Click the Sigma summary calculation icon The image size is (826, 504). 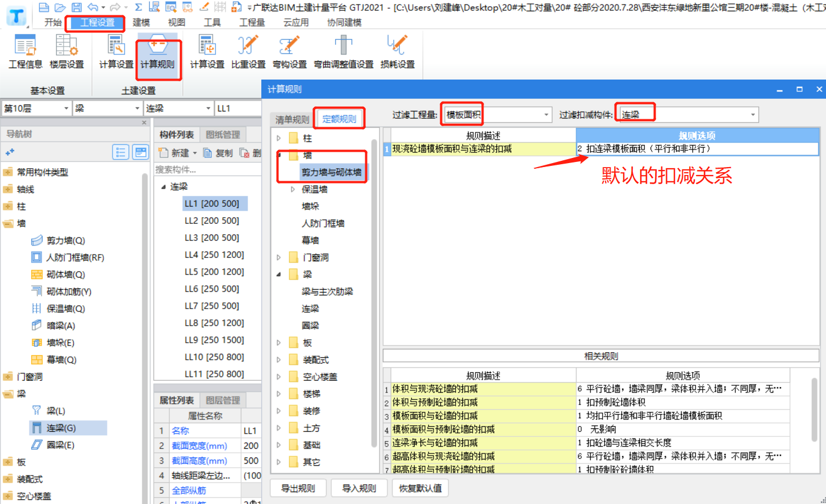tap(138, 7)
